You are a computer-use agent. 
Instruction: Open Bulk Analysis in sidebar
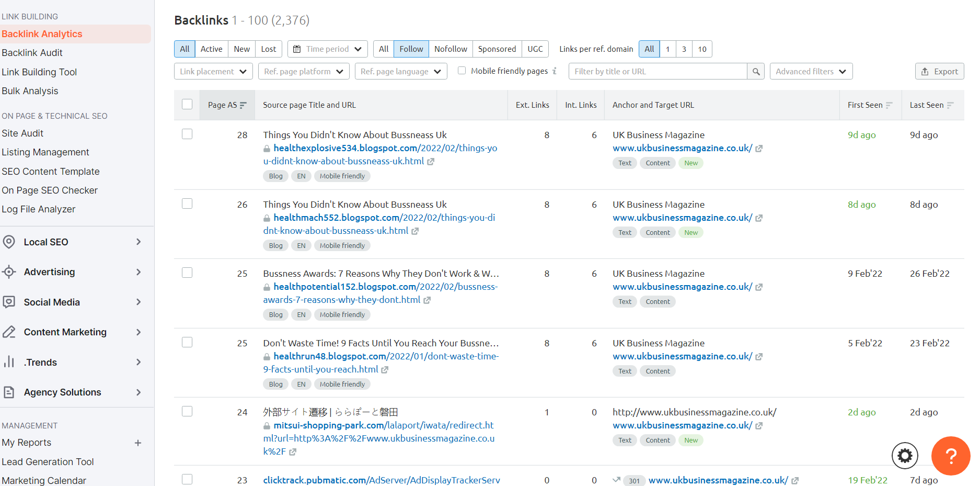30,91
